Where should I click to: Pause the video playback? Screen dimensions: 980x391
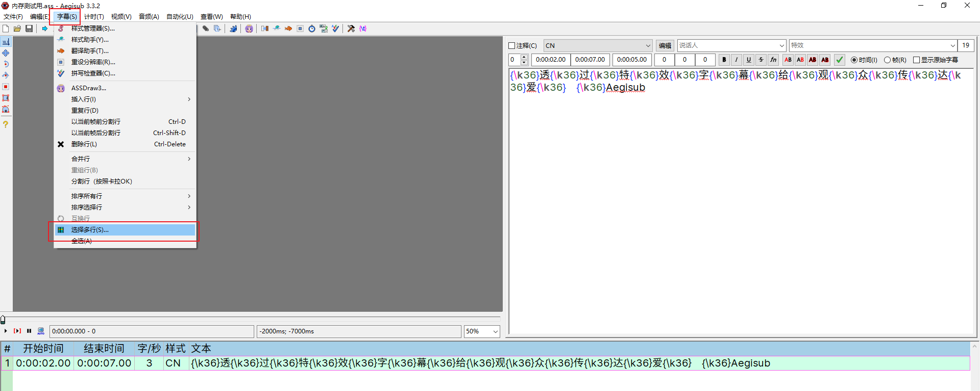[29, 331]
